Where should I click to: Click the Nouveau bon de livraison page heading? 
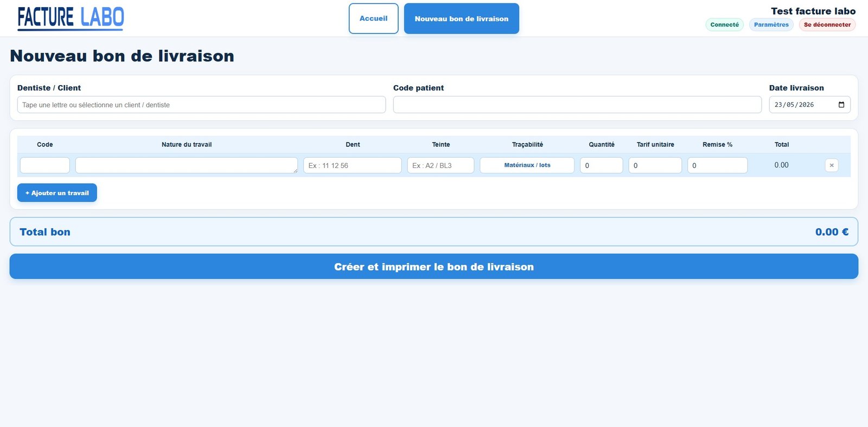[x=122, y=56]
